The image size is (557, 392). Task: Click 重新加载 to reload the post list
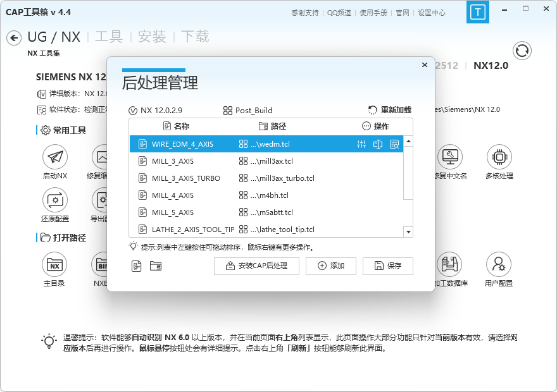pyautogui.click(x=394, y=109)
